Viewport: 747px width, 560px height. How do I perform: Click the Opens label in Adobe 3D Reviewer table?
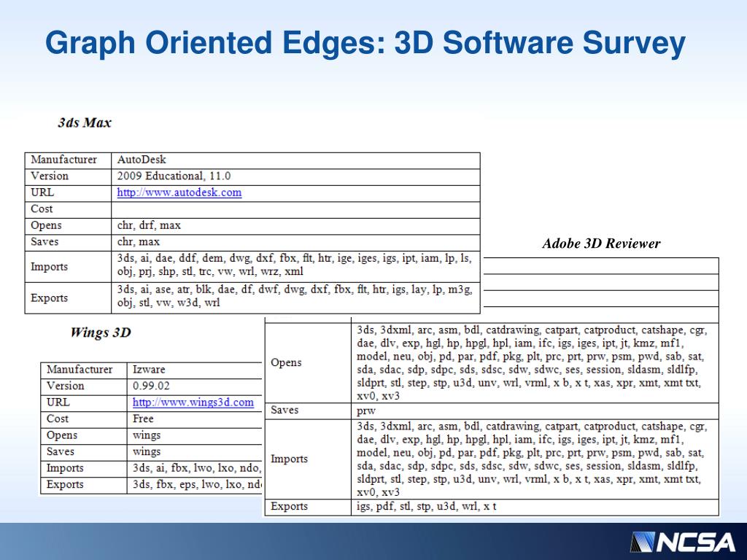click(x=286, y=362)
